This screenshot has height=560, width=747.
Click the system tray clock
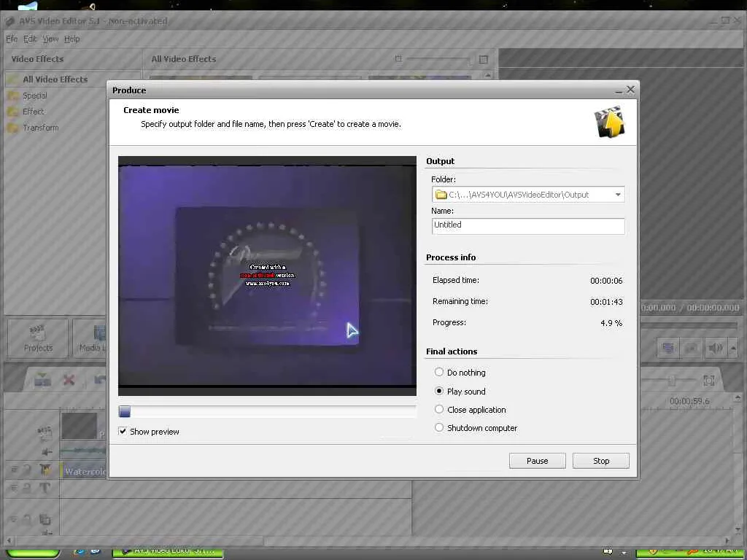point(720,551)
